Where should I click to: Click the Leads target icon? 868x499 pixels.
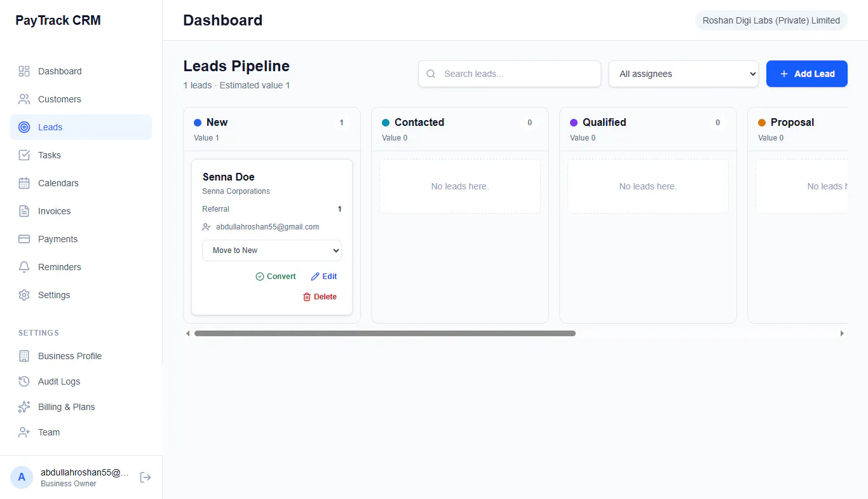(x=24, y=127)
